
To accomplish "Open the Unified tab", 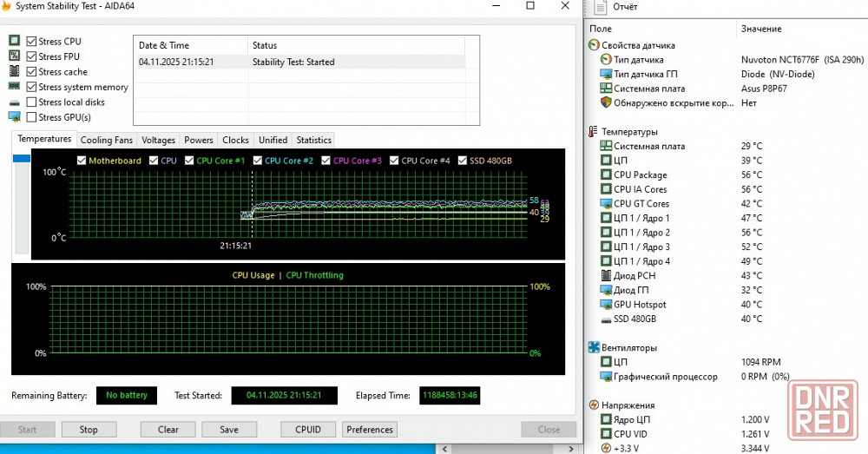I will click(x=273, y=140).
